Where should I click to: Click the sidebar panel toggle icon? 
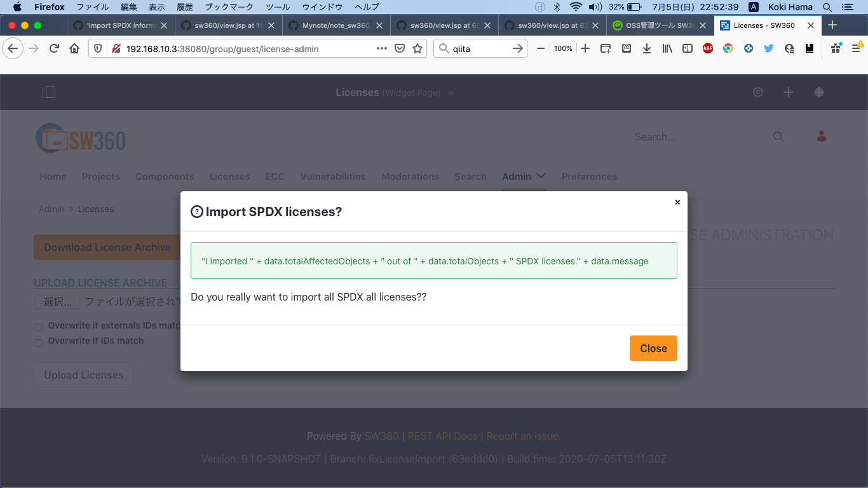(49, 92)
